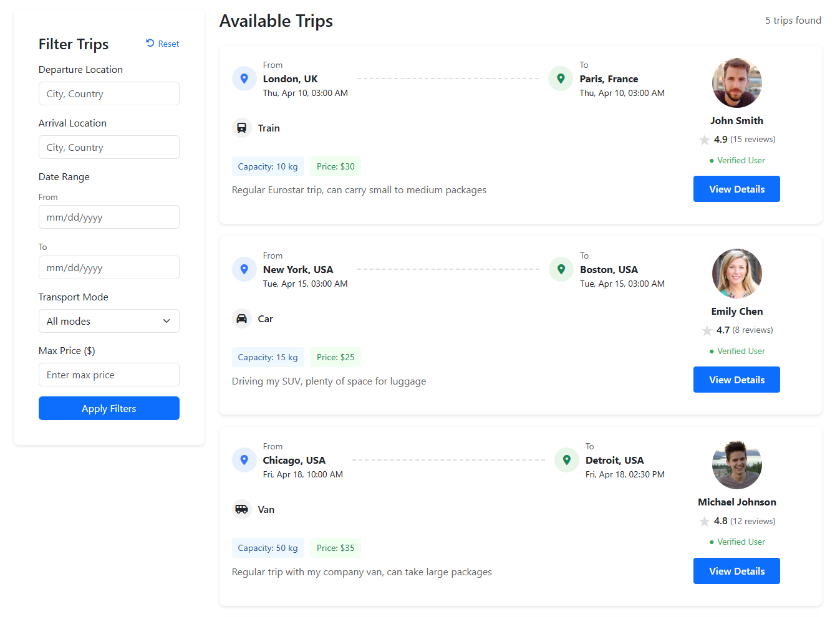The width and height of the screenshot is (840, 617).
Task: Click the train icon on the London trip
Action: pyautogui.click(x=242, y=127)
